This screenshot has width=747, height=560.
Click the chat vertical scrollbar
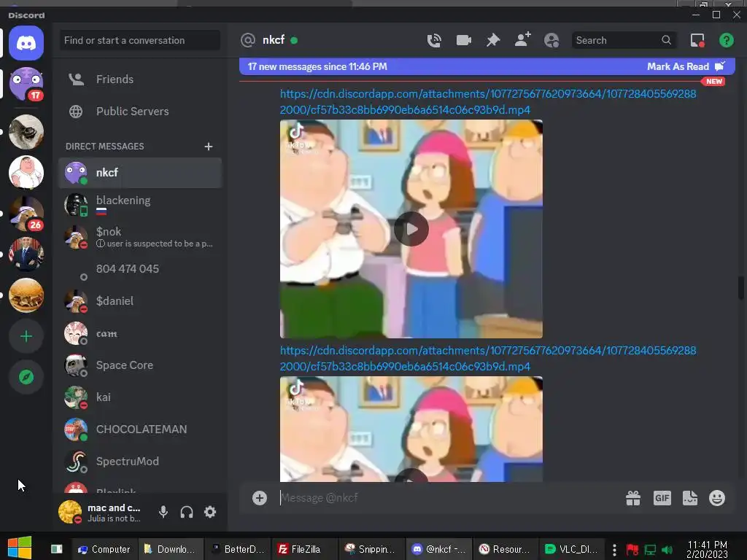click(741, 287)
